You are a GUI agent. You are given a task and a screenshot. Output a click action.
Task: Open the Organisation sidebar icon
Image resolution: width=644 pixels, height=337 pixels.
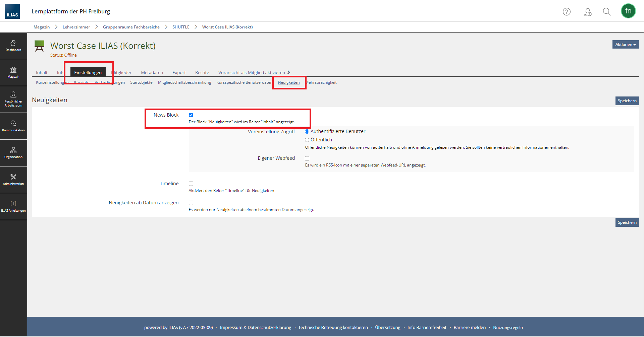click(x=13, y=153)
